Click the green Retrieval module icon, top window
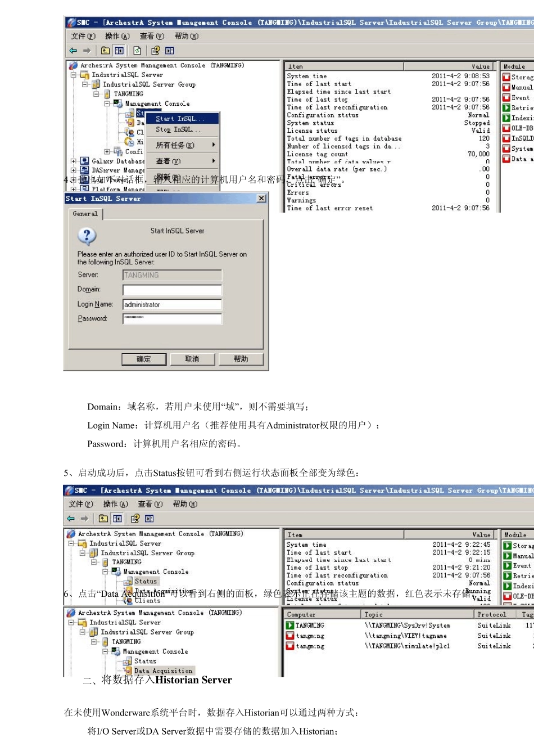Image resolution: width=534 pixels, height=756 pixels. pyautogui.click(x=506, y=107)
